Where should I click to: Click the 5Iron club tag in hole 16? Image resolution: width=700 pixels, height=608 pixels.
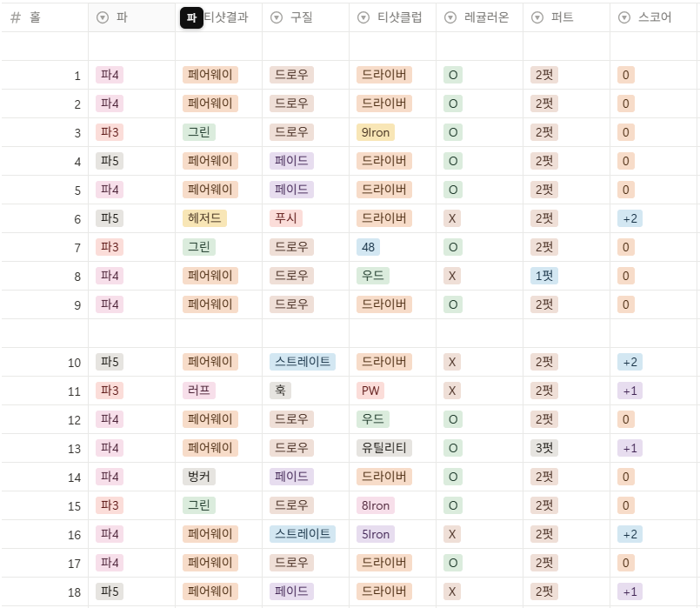pos(376,534)
